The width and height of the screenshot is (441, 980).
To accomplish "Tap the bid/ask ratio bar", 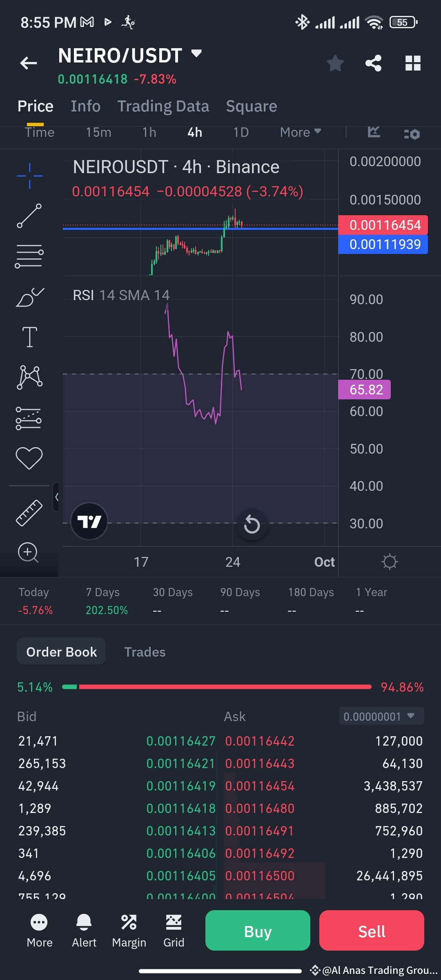I will click(x=217, y=687).
